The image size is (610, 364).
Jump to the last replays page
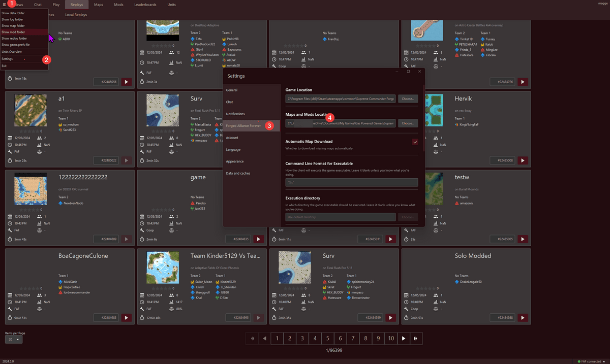(x=416, y=338)
